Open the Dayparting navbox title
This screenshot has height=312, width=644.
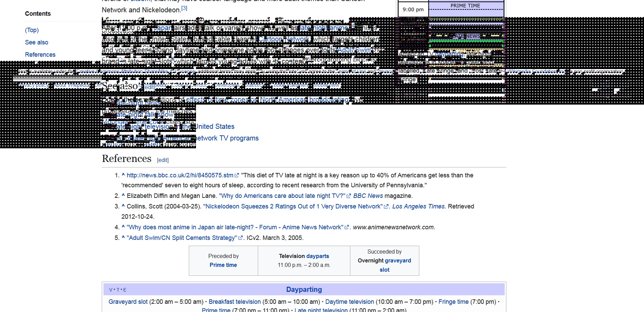304,289
